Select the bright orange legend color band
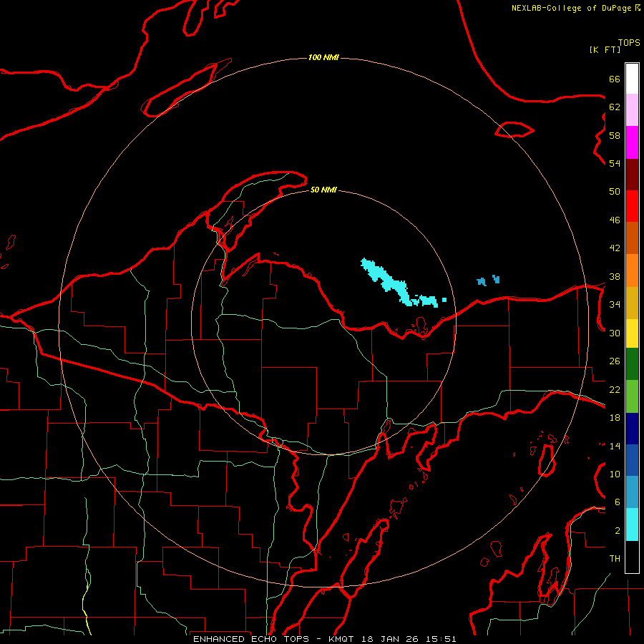Screen dimensions: 644x644 pos(632,270)
